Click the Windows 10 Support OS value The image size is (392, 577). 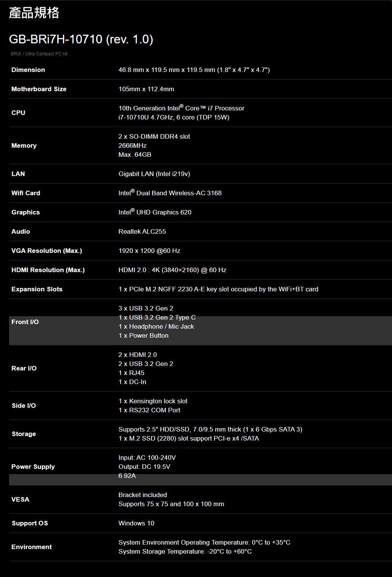[x=136, y=523]
